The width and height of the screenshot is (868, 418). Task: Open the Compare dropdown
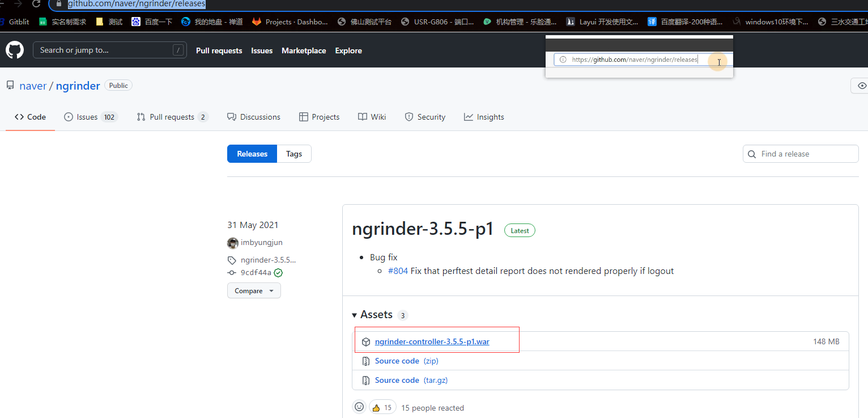254,291
